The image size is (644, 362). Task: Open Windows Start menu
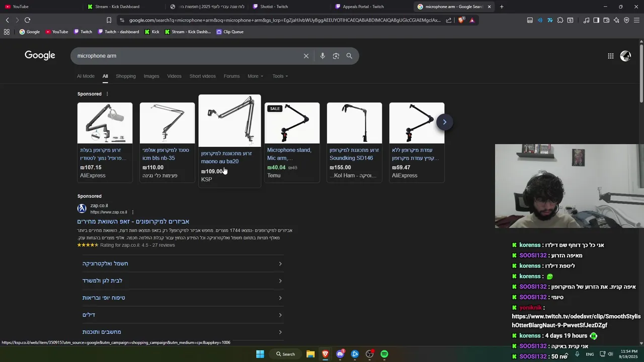pyautogui.click(x=260, y=354)
